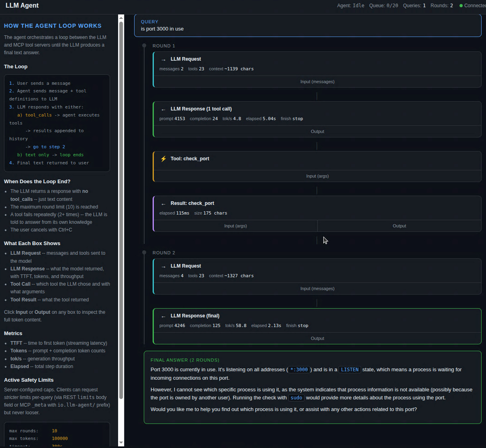The height and width of the screenshot is (448, 486).
Task: Click 'context ~1139 chars' in Round 1
Action: (x=231, y=69)
